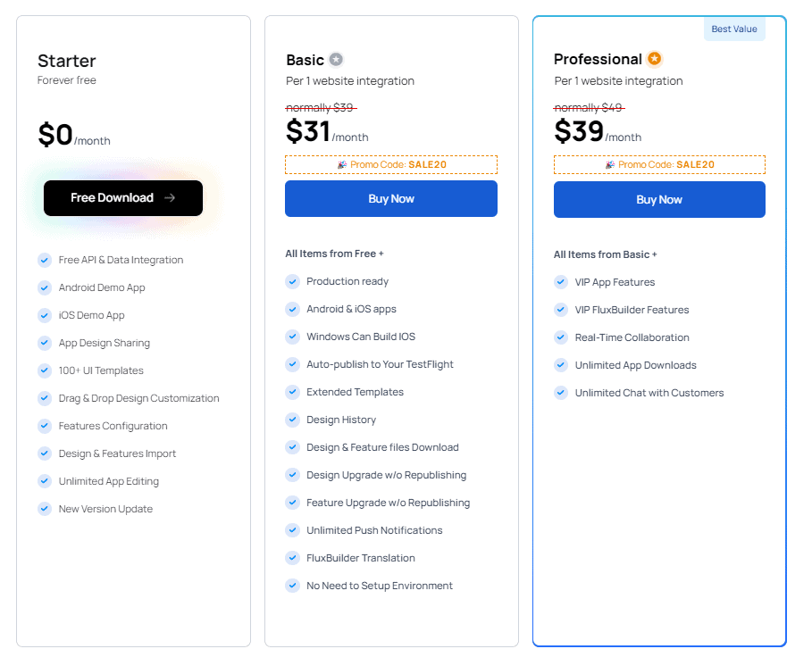Toggle the check next to "iOS Demo App"

pyautogui.click(x=45, y=315)
